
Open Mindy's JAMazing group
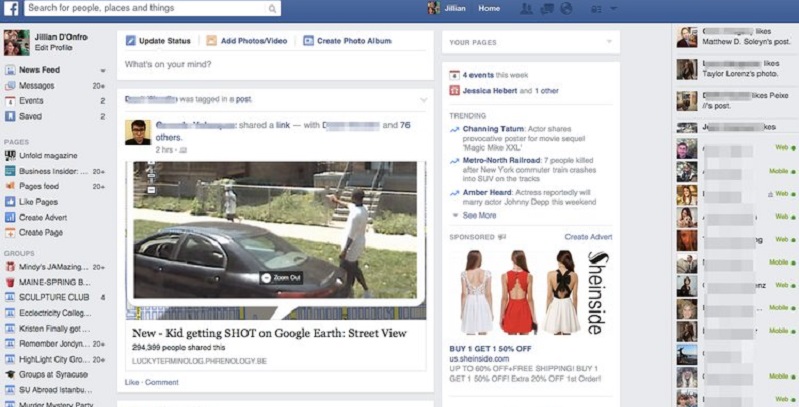click(53, 267)
